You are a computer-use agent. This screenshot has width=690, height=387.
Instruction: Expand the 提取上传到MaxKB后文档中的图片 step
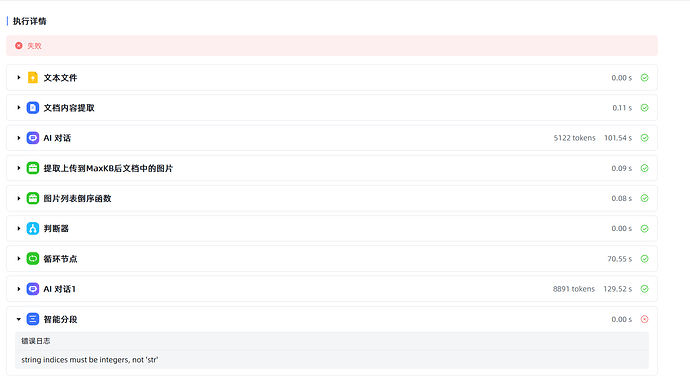point(18,168)
